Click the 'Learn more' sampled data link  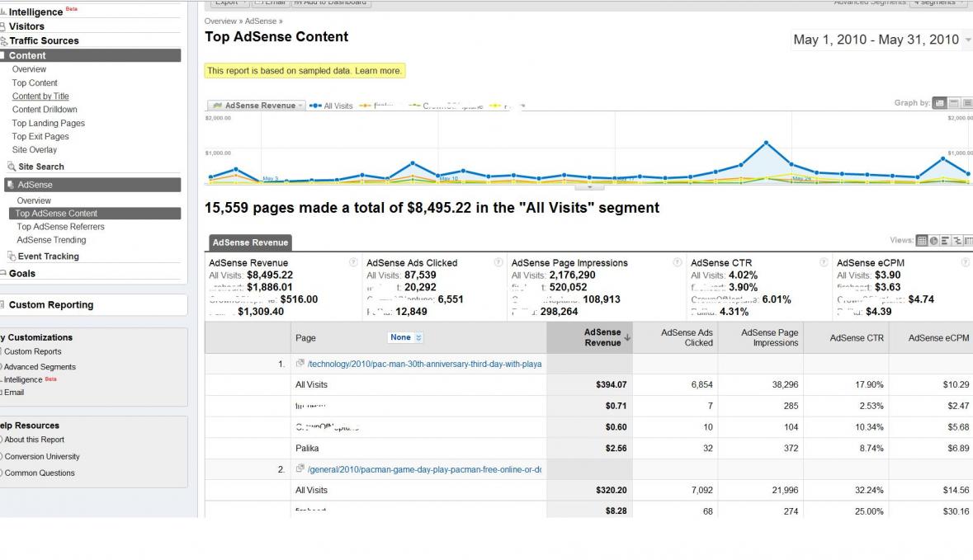click(378, 71)
